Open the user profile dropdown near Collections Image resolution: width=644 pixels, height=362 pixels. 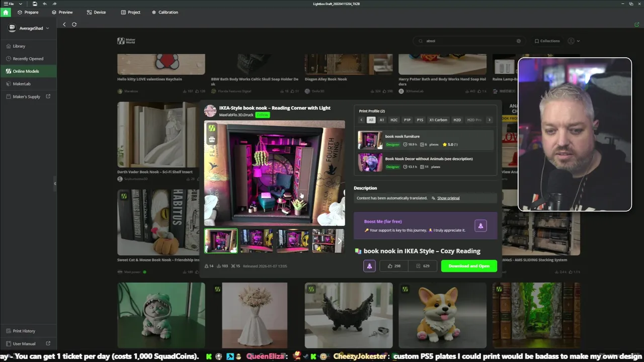pyautogui.click(x=573, y=41)
